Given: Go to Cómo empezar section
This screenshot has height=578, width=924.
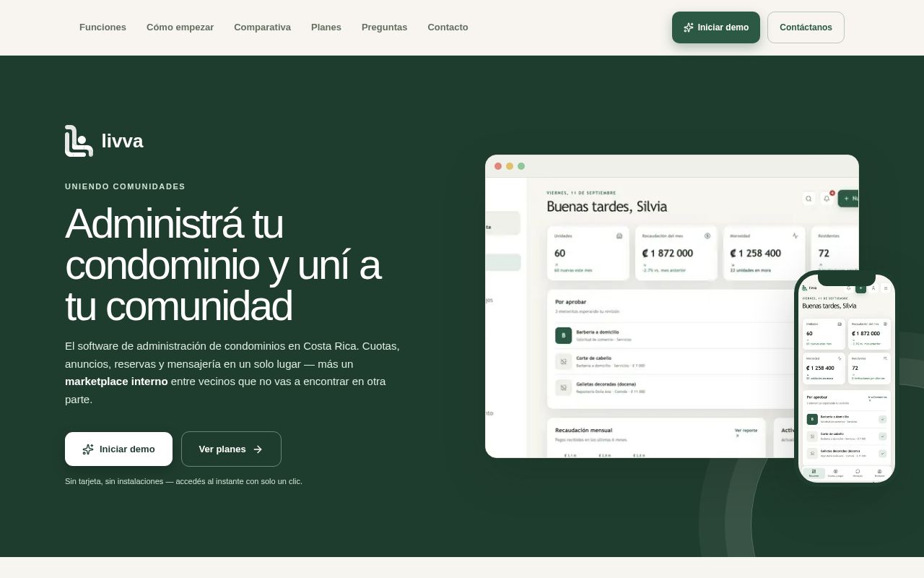Looking at the screenshot, I should coord(180,27).
